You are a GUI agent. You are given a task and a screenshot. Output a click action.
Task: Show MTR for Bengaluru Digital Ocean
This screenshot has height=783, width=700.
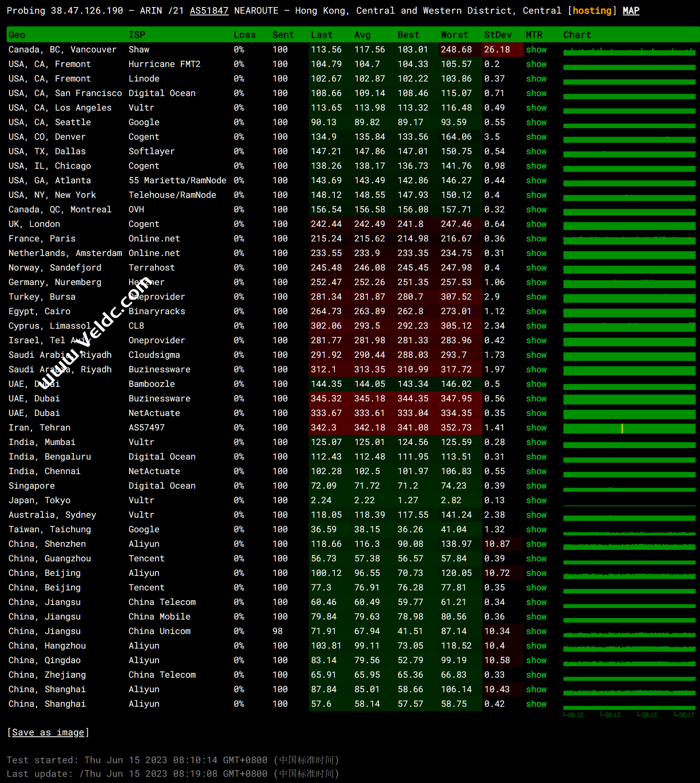pos(536,457)
